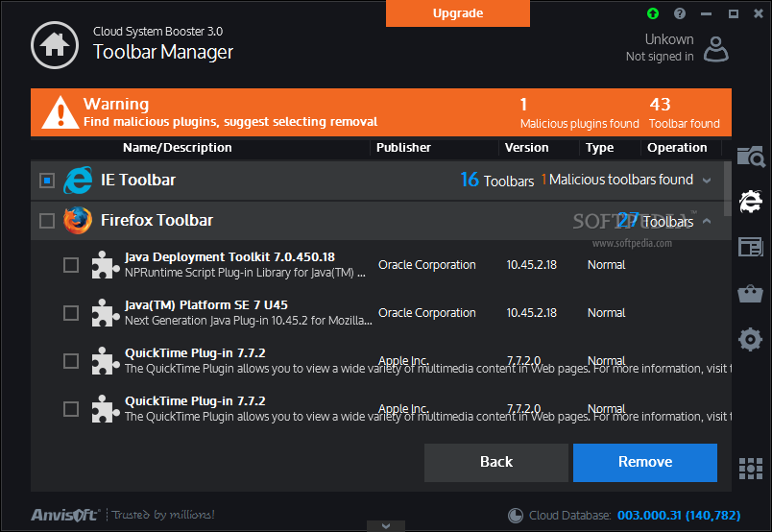Click the Remove button
The image size is (772, 532).
(645, 462)
